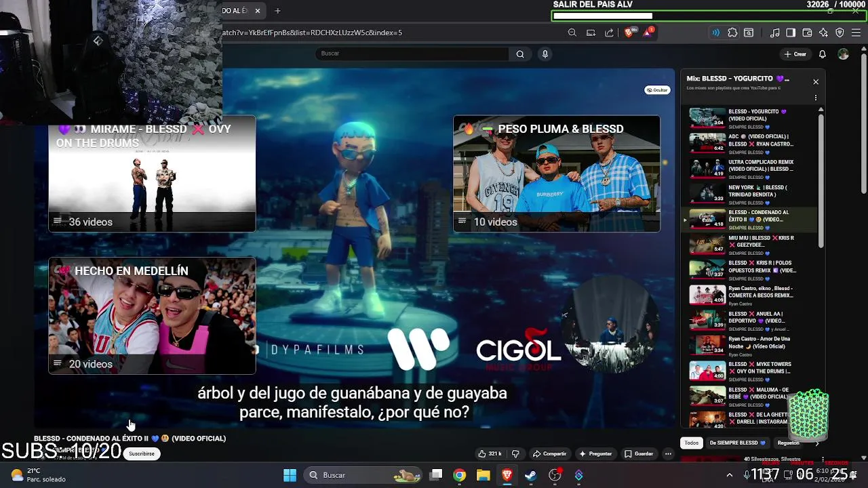Open the MIRAME - BLESSD playlist card

[152, 174]
